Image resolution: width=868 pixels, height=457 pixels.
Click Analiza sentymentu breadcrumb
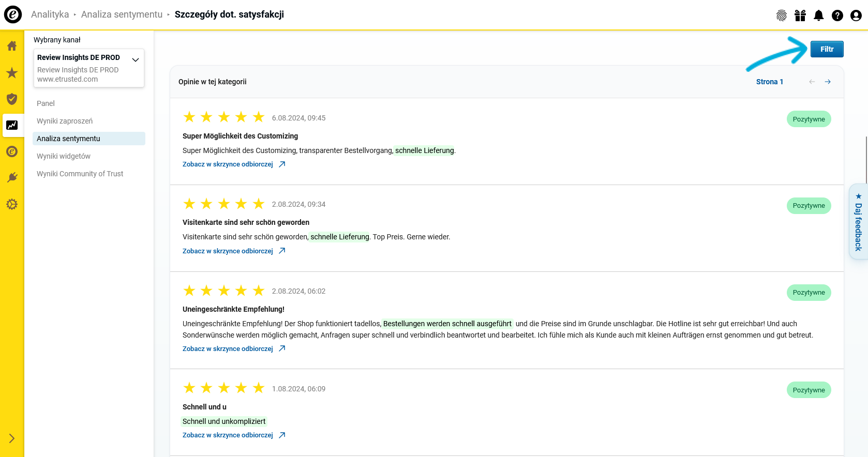pyautogui.click(x=122, y=14)
